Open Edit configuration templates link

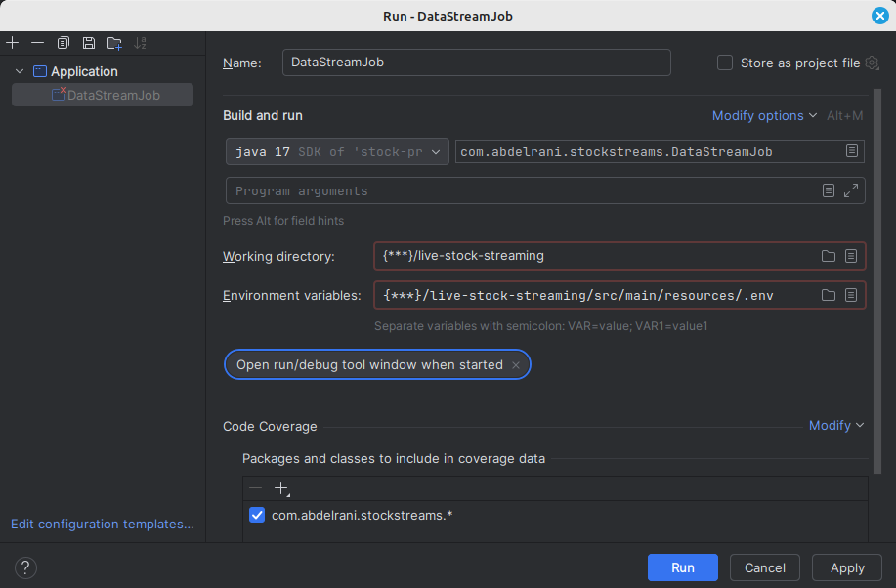pos(103,524)
